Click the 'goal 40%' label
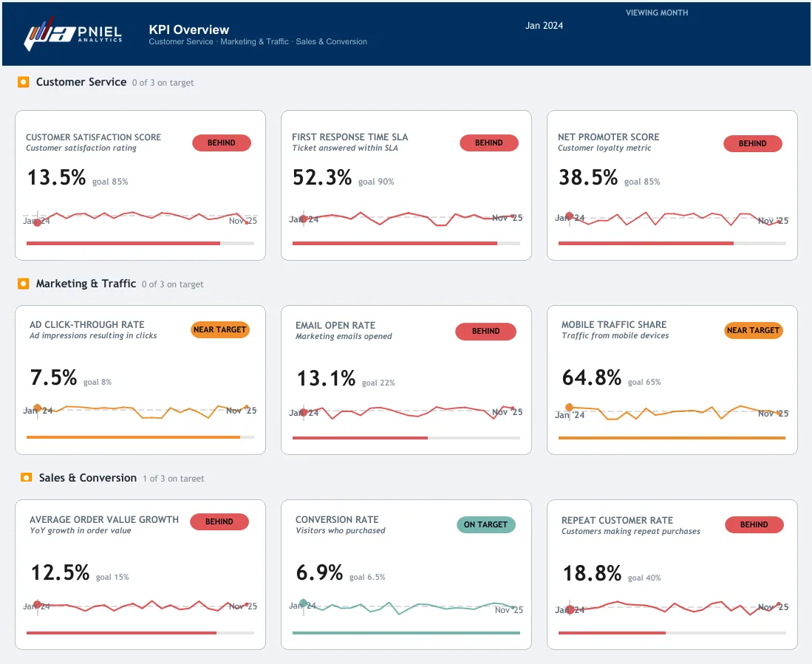 [644, 578]
